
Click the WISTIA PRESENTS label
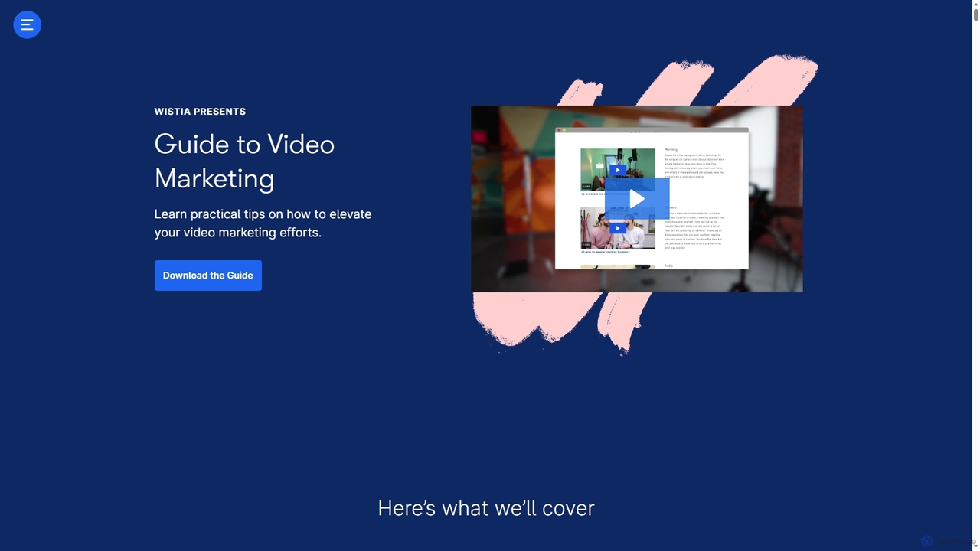point(200,112)
